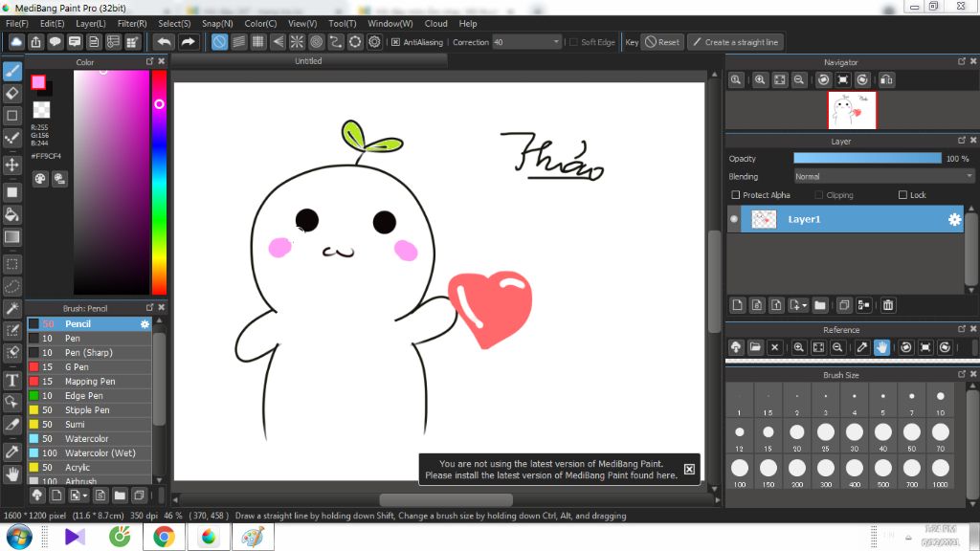The height and width of the screenshot is (551, 980).
Task: Select the Brush tool in left toolbar
Action: pyautogui.click(x=12, y=71)
